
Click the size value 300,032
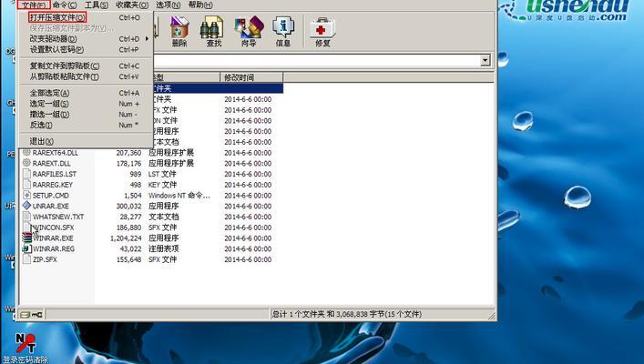click(128, 206)
